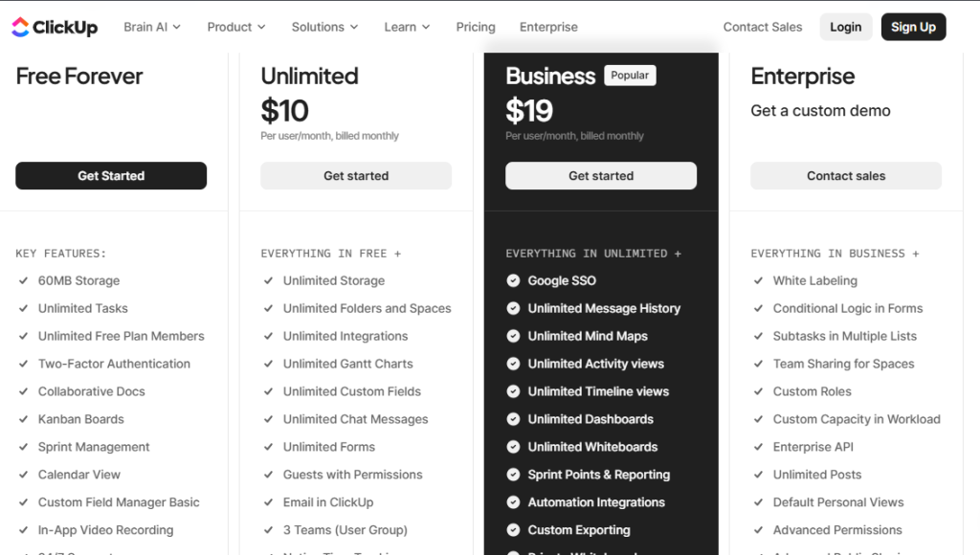Click the checkmark next to Sprint Points & Reporting
The image size is (980, 555).
(x=513, y=475)
